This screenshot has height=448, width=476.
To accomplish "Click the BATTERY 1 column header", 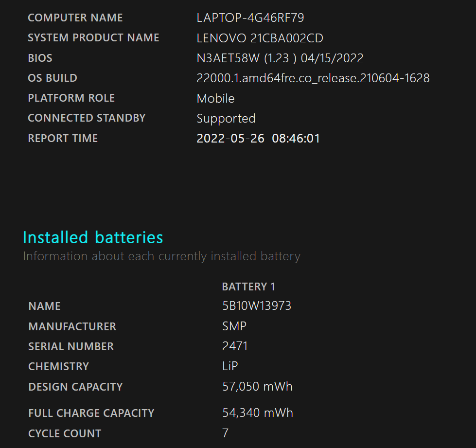I will [x=248, y=287].
